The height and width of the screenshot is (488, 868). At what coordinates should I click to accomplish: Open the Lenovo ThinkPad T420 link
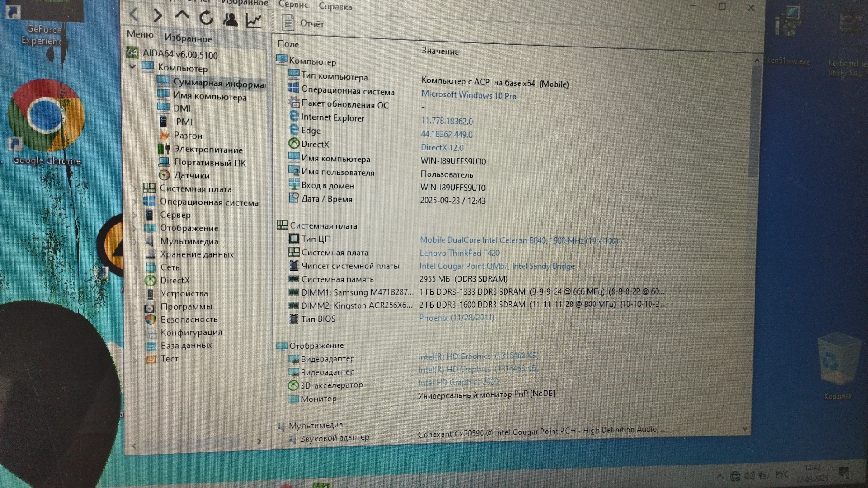(x=459, y=253)
